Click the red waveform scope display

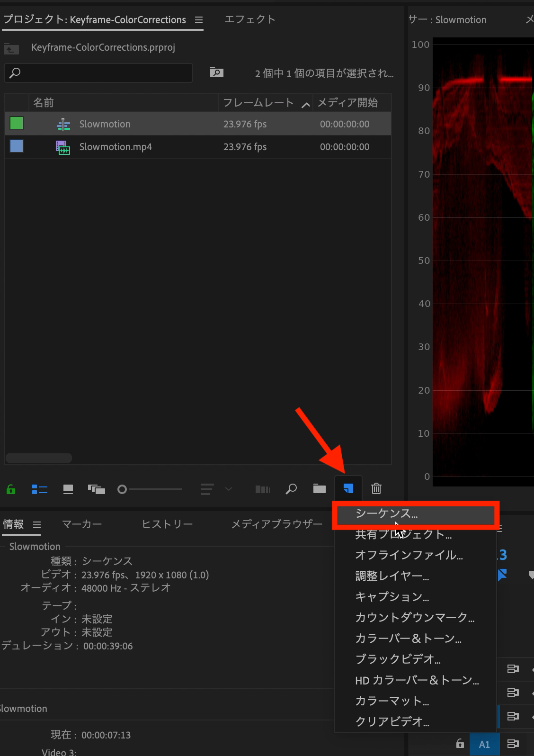point(483,261)
